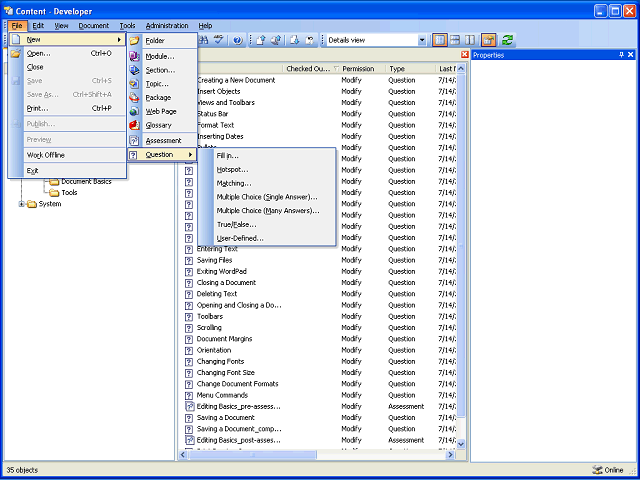Toggle the Properties pane toolbar icon
Screen dimensions: 640x480
click(x=489, y=40)
